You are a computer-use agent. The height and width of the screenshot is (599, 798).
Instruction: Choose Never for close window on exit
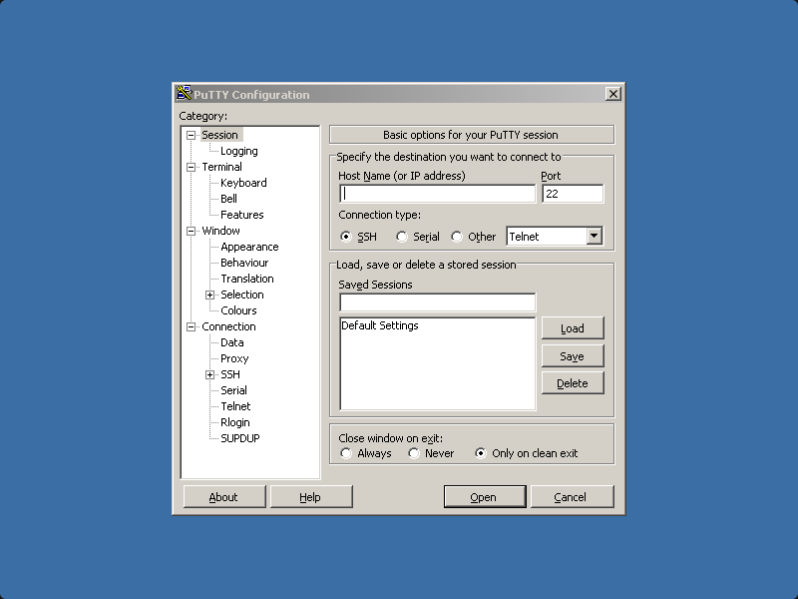pyautogui.click(x=414, y=453)
